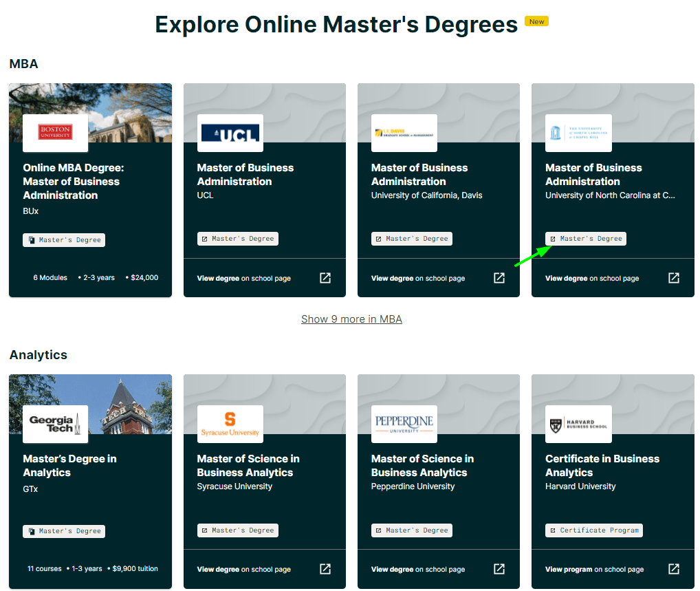Image resolution: width=700 pixels, height=591 pixels.
Task: Open external link icon on UC Davis card
Action: coord(499,278)
